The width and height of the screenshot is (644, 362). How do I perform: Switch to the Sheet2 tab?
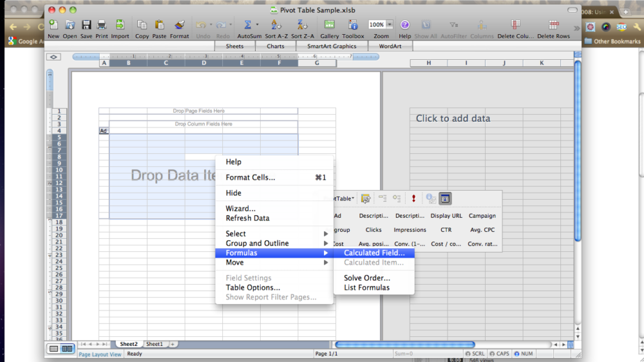pyautogui.click(x=128, y=344)
